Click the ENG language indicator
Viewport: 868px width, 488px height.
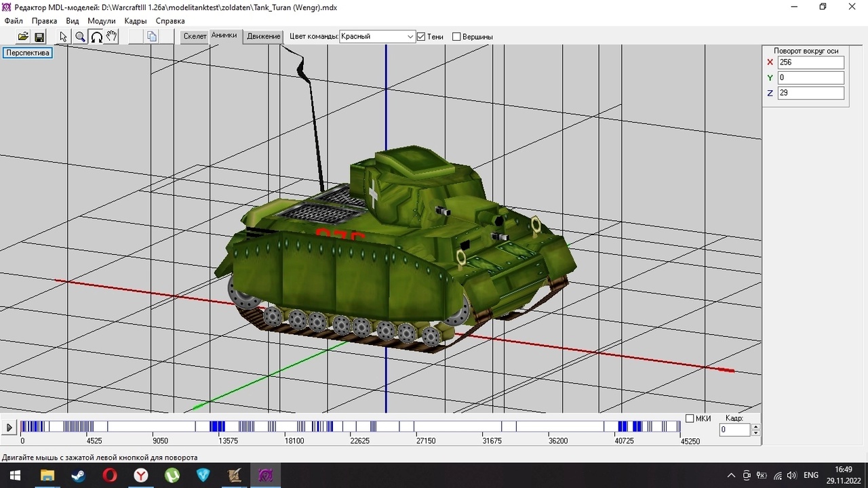coord(811,475)
